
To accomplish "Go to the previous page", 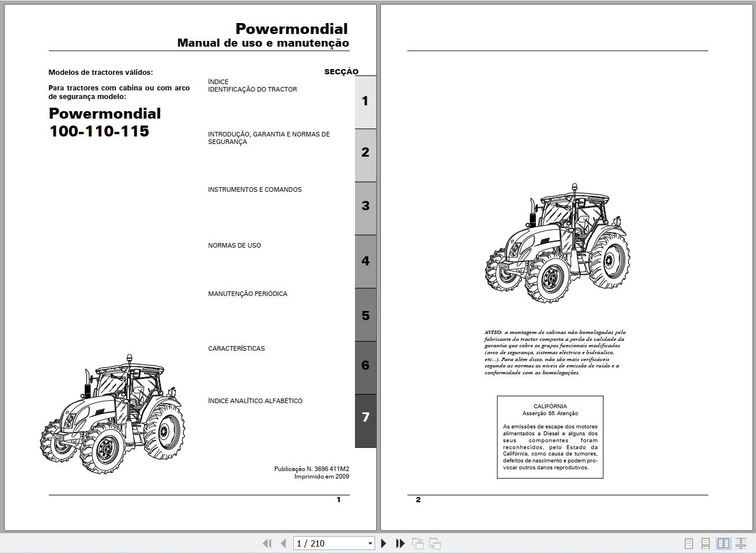I will tap(283, 542).
